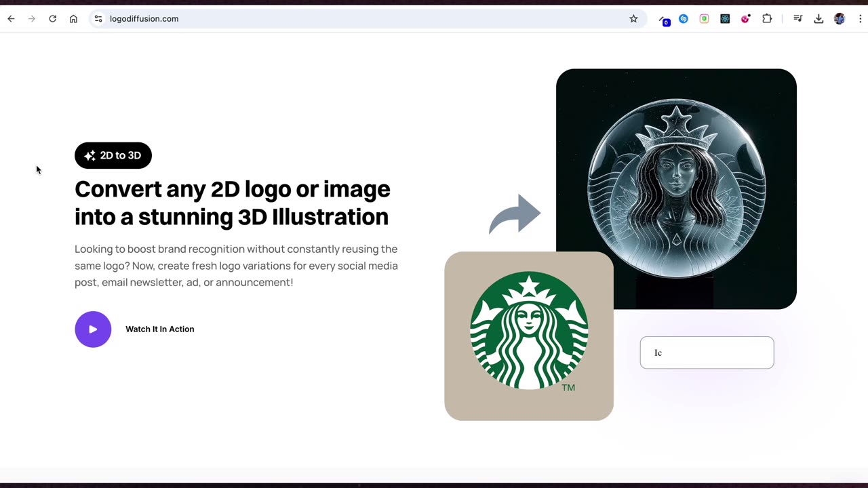
Task: Click the 2D to 3D badge
Action: [x=113, y=156]
